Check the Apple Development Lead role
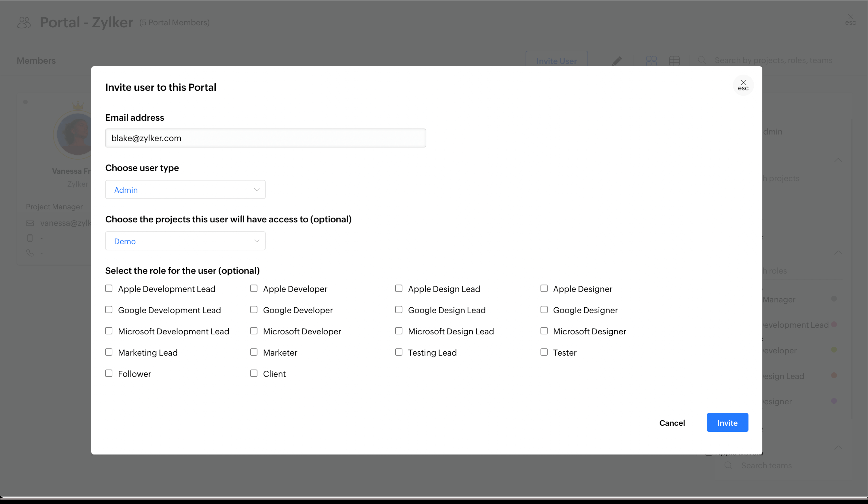868x504 pixels. point(109,288)
